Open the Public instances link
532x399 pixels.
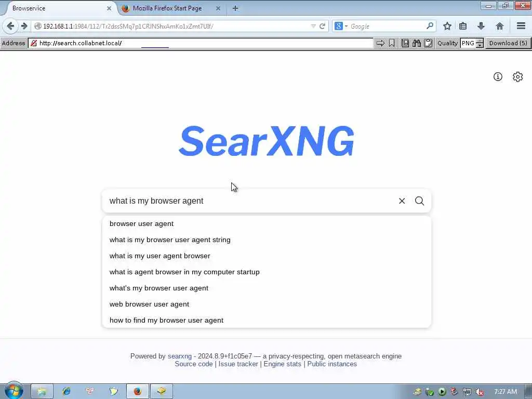click(x=332, y=364)
